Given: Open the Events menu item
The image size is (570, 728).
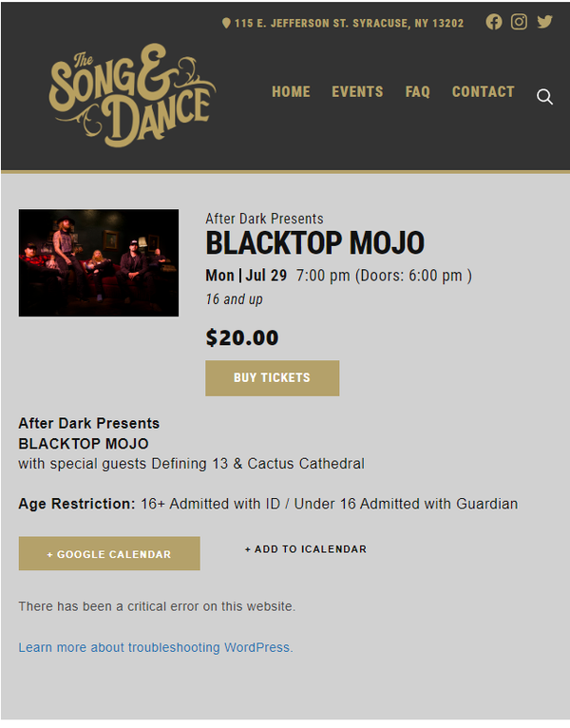Looking at the screenshot, I should tap(357, 92).
